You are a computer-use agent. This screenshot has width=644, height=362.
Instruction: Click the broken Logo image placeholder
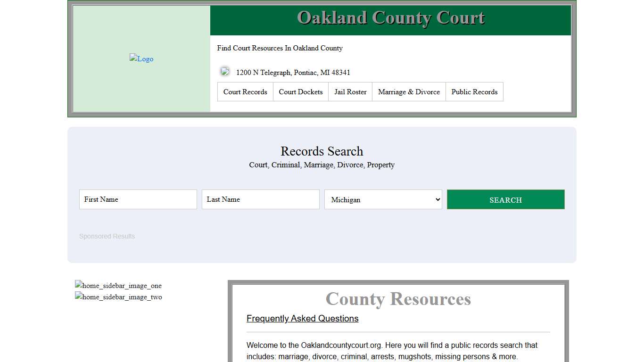(141, 58)
